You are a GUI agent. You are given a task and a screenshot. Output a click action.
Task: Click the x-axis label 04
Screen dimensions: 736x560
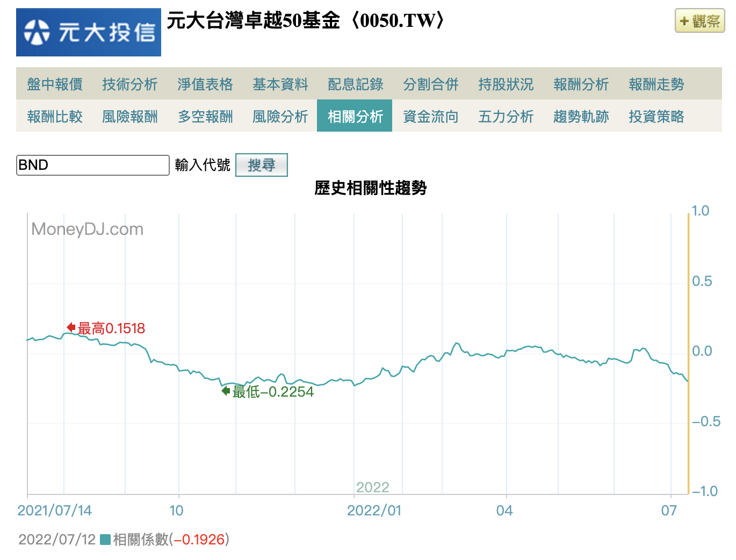(504, 510)
